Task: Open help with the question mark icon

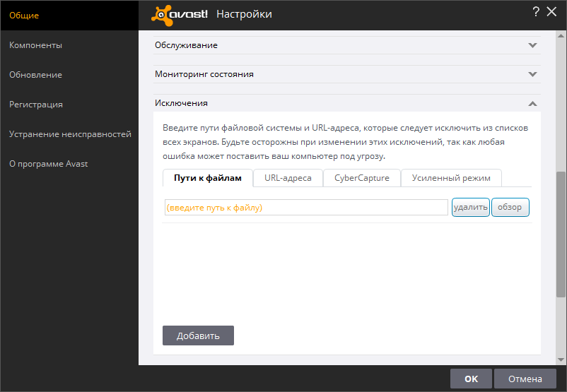Action: (536, 11)
